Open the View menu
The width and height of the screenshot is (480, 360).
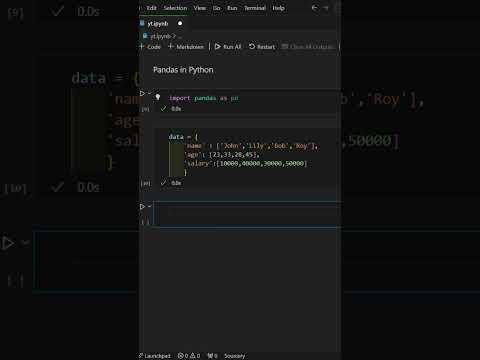pos(200,8)
